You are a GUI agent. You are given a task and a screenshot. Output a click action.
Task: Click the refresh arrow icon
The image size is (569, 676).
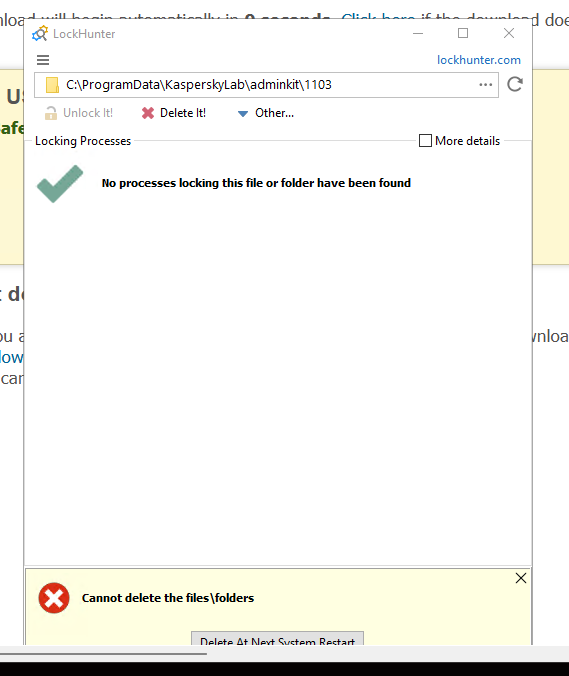(515, 84)
